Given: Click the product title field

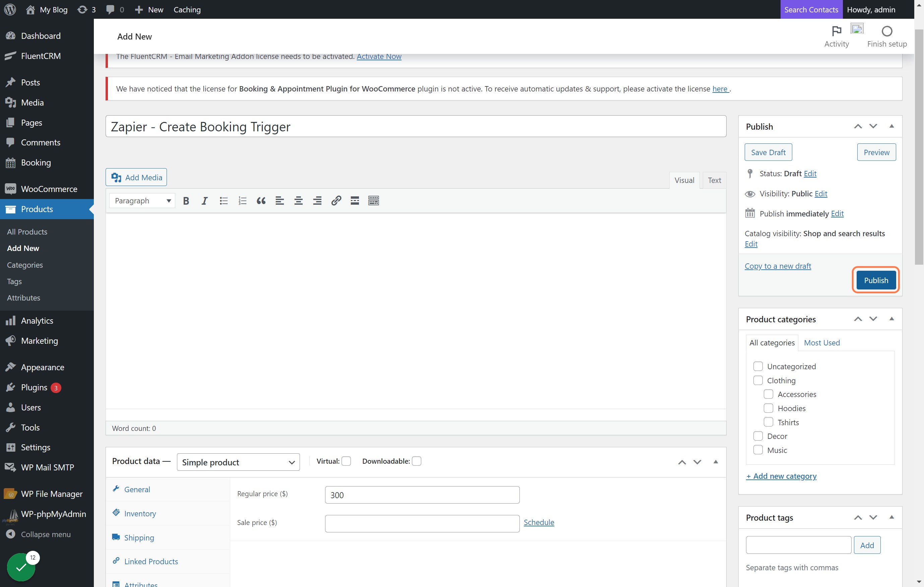Looking at the screenshot, I should click(416, 126).
